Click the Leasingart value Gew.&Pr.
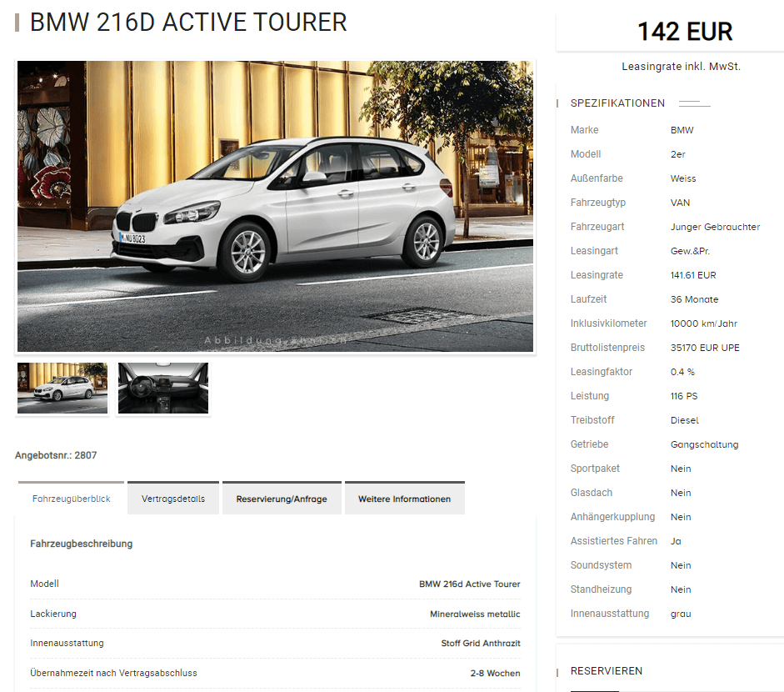 (x=690, y=251)
